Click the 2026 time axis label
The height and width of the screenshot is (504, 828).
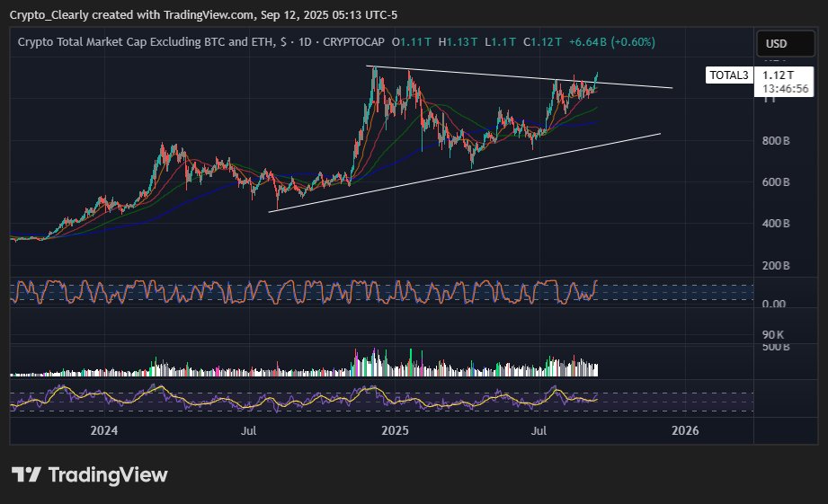(x=685, y=430)
